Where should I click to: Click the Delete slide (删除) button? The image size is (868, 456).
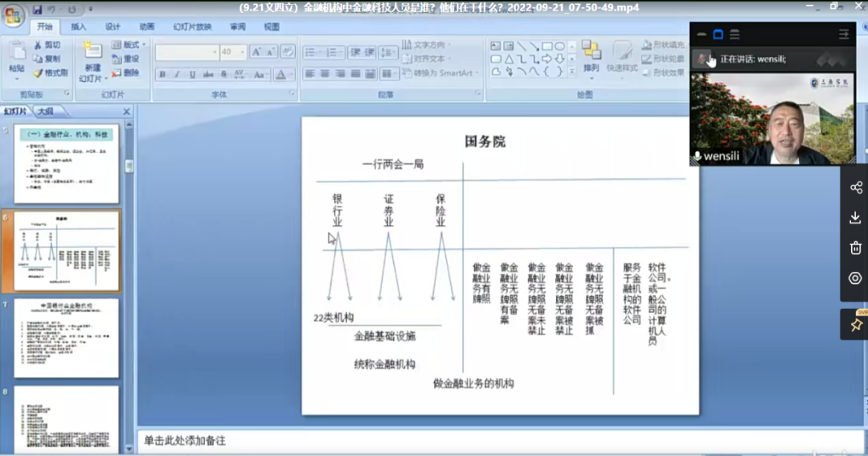126,73
